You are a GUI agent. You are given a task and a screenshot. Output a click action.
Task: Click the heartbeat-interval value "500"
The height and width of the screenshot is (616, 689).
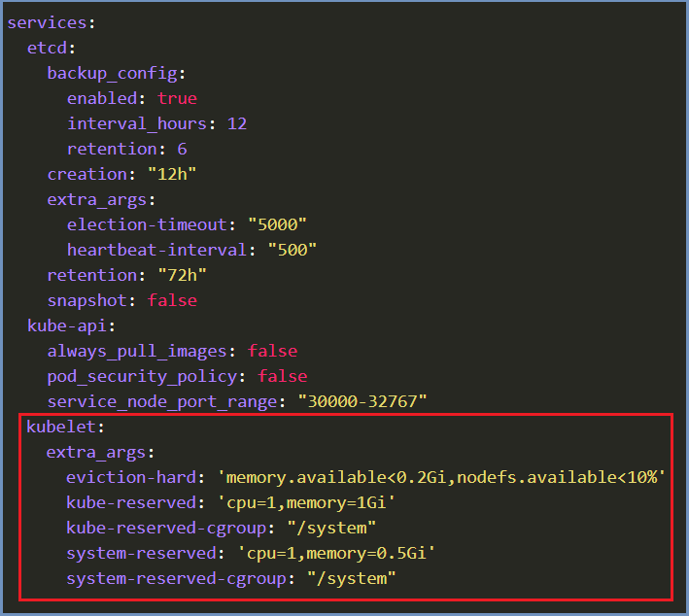pos(292,250)
